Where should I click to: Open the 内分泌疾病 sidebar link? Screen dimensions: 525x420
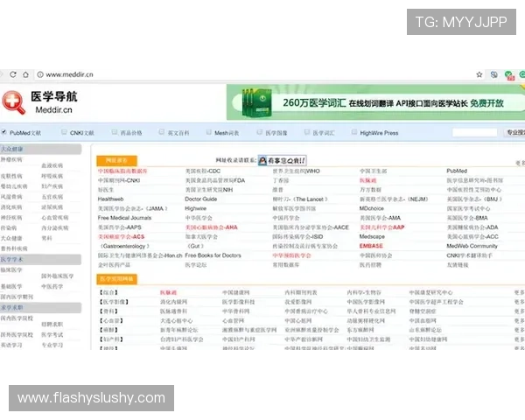pyautogui.click(x=55, y=228)
